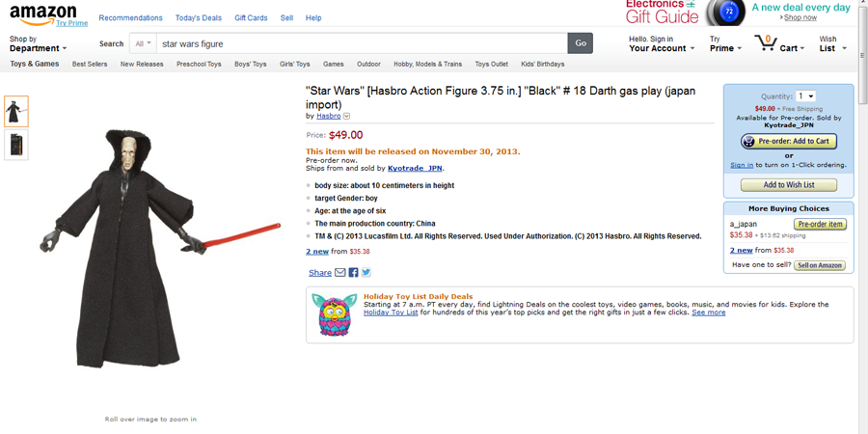Share the product on Facebook
Screen dimensions: 868x434
[353, 273]
